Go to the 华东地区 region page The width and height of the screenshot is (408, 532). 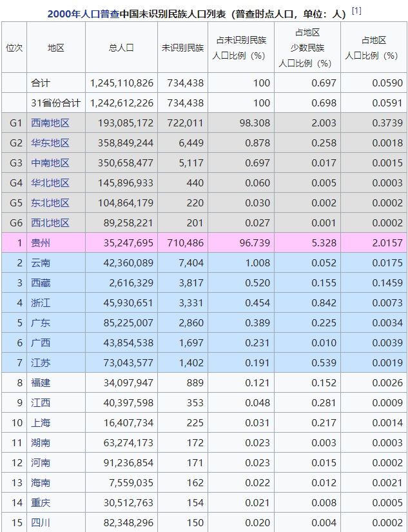(50, 143)
